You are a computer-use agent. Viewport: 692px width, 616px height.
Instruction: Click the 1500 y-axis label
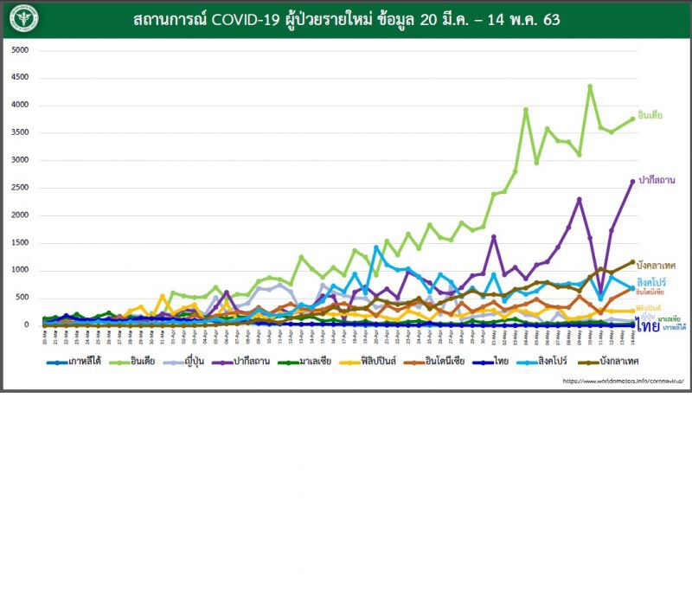(x=20, y=243)
